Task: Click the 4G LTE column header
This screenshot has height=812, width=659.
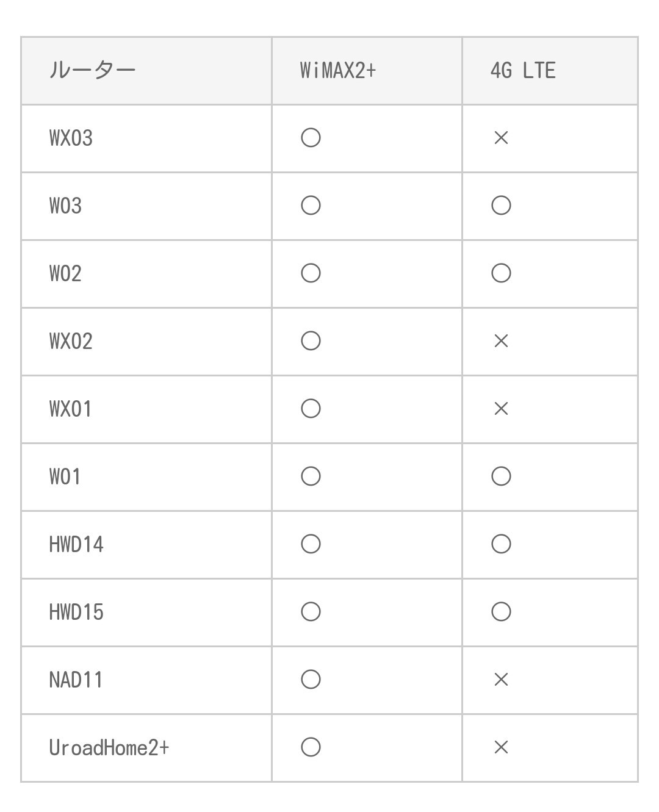Action: pyautogui.click(x=523, y=70)
